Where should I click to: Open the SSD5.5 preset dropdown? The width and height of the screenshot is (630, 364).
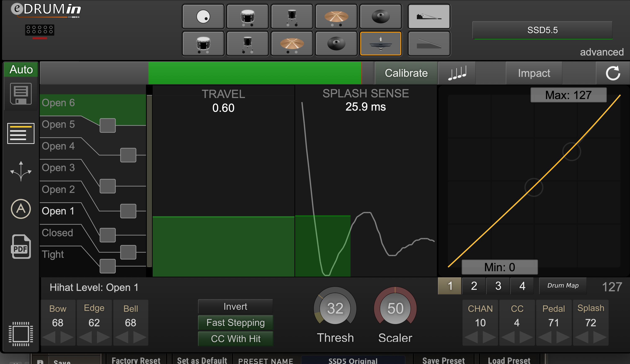pos(542,30)
